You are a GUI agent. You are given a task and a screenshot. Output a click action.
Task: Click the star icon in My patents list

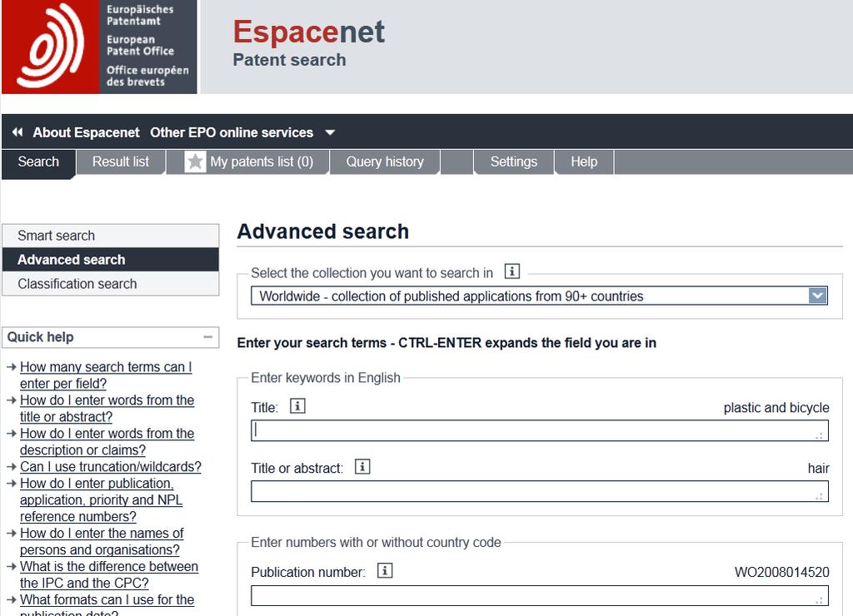click(195, 162)
